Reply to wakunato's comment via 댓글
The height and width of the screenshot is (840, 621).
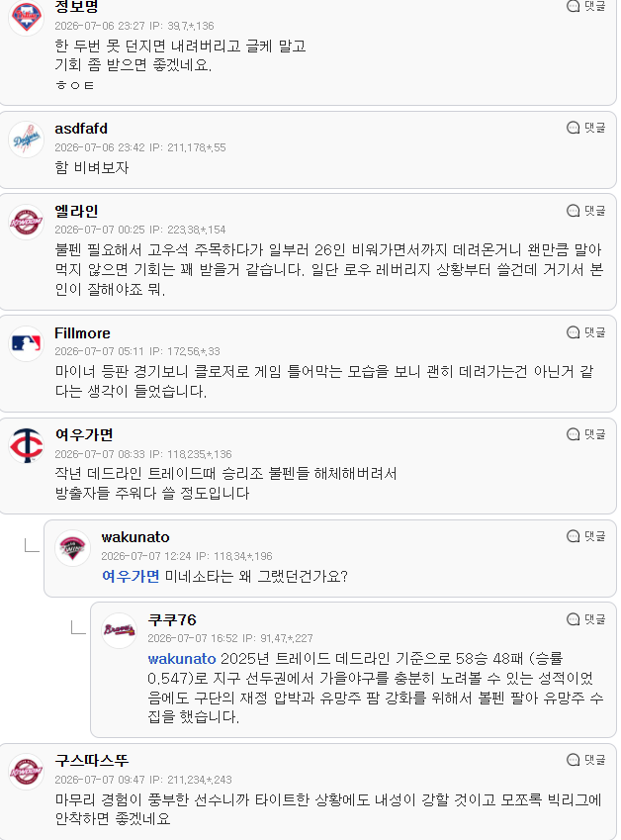[x=586, y=536]
